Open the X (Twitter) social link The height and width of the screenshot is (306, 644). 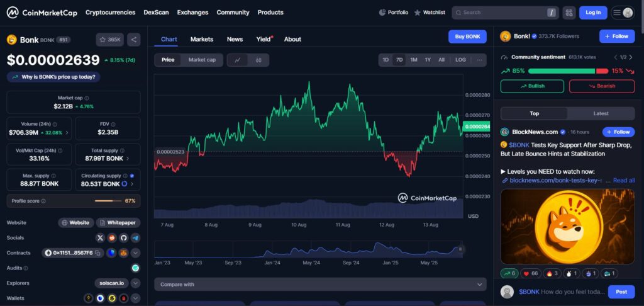click(100, 238)
